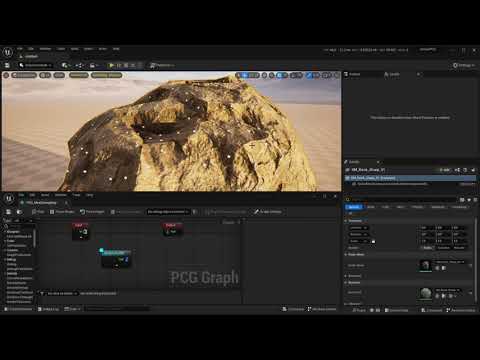Open the Selection Mode dropdown
This screenshot has width=480, height=360.
point(36,65)
